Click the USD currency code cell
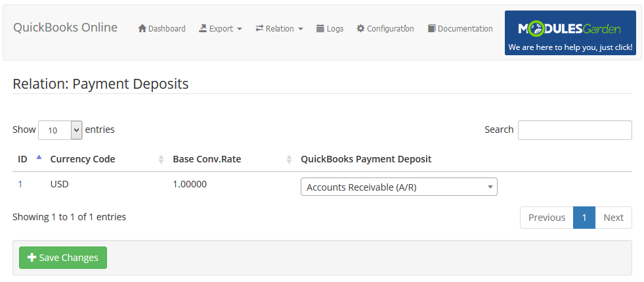The width and height of the screenshot is (644, 282). point(60,184)
